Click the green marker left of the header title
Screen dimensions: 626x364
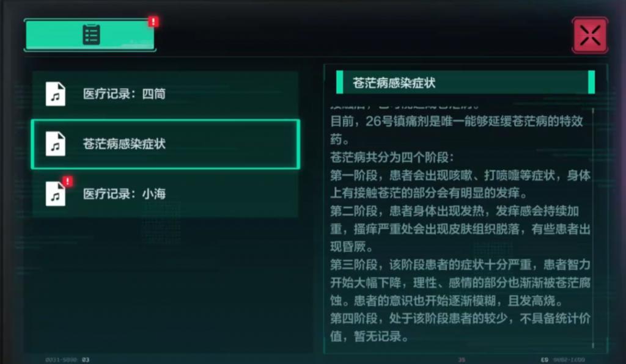(x=339, y=82)
